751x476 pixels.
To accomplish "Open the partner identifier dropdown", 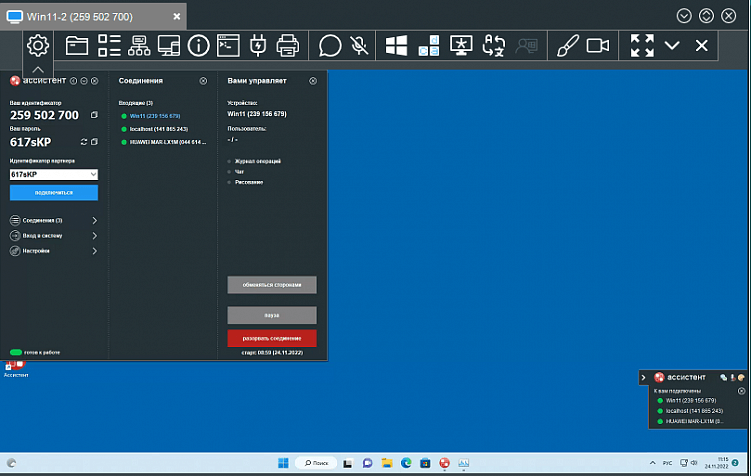I will [92, 174].
